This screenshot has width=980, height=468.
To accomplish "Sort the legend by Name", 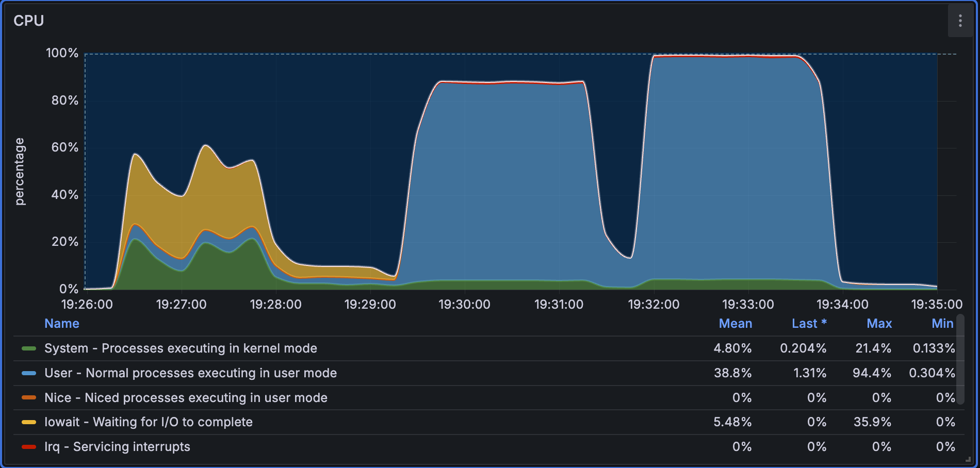I will point(61,323).
